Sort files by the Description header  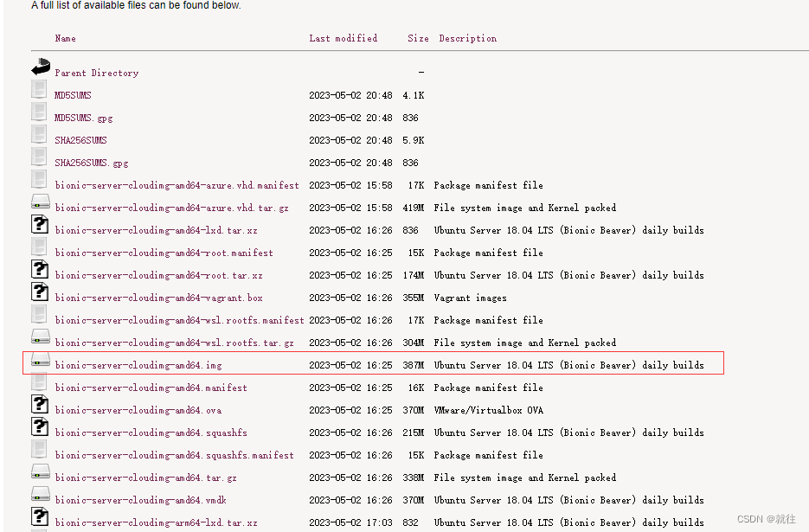[467, 38]
